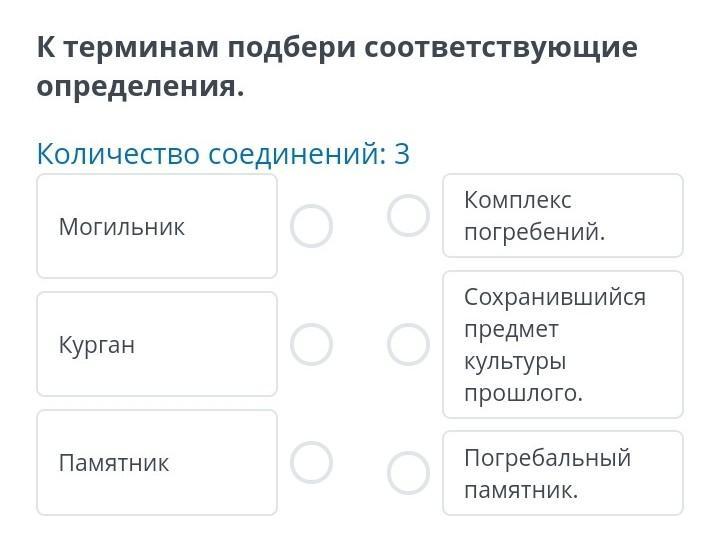This screenshot has height=556, width=720.
Task: Select the circle before "Комплекс погребений."
Action: click(x=408, y=215)
